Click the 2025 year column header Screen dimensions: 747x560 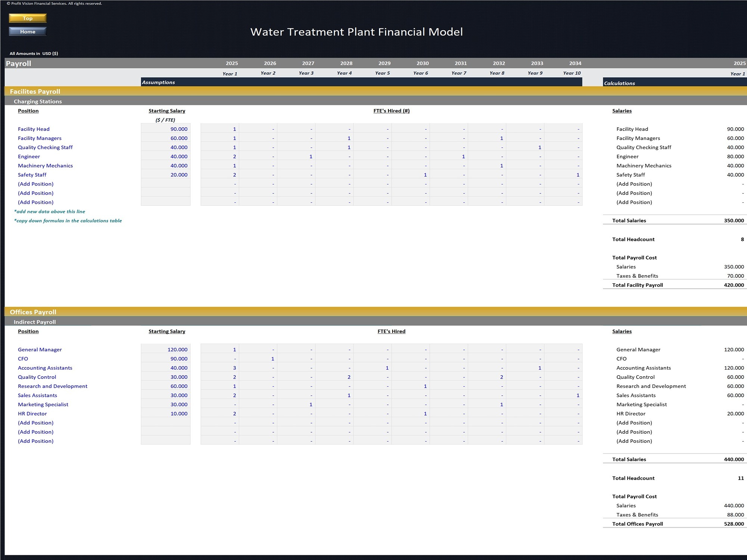(x=232, y=63)
